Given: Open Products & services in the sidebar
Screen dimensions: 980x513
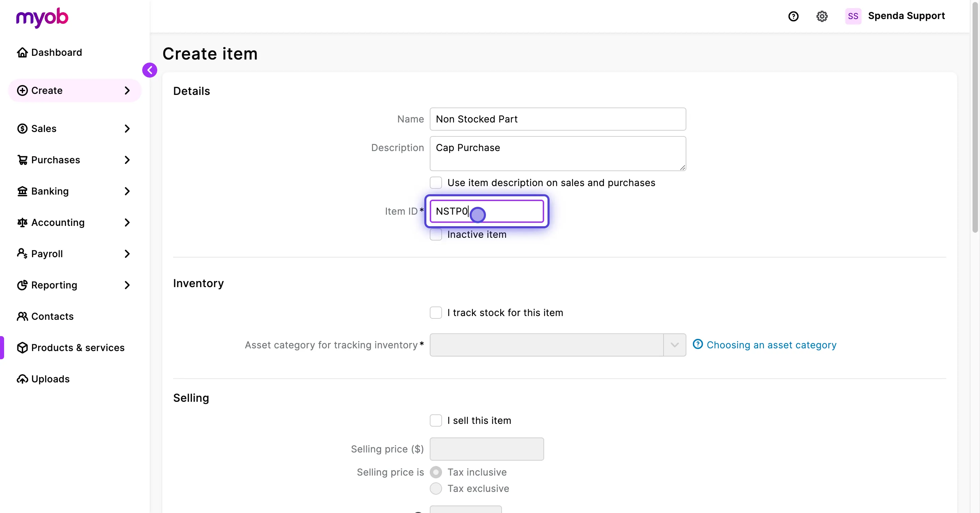Looking at the screenshot, I should (x=75, y=348).
